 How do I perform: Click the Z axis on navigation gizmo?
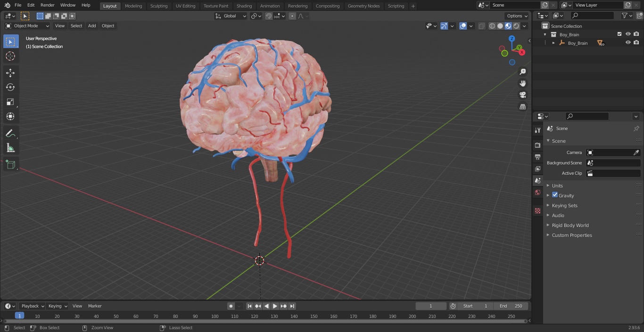click(512, 39)
